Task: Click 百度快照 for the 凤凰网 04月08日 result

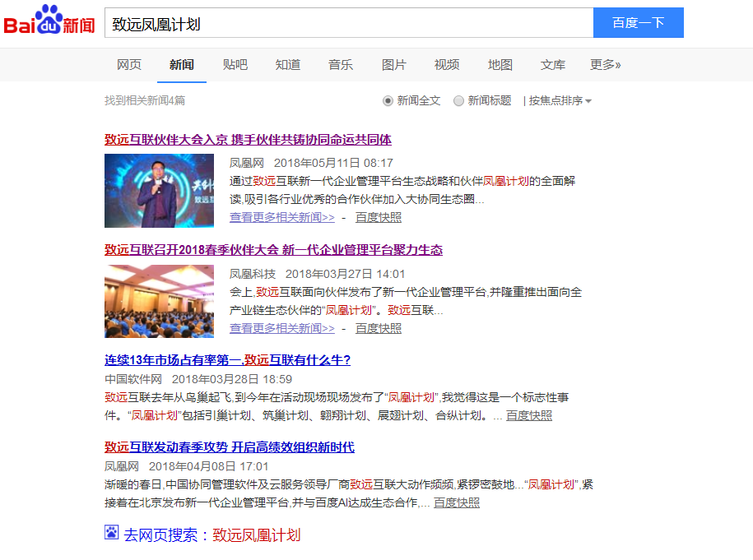Action: tap(457, 503)
